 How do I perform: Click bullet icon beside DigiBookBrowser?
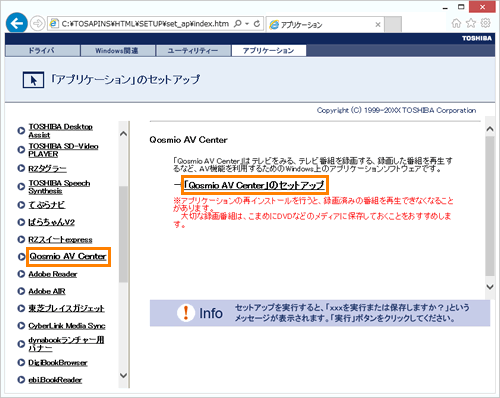pos(21,362)
